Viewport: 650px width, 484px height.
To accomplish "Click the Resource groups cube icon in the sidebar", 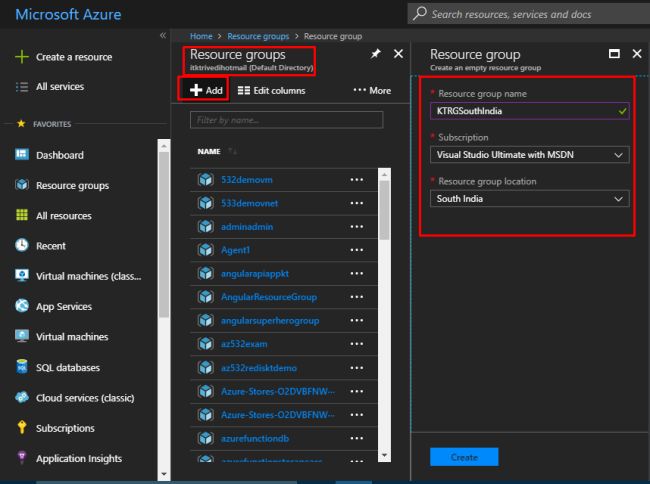I will coord(22,185).
